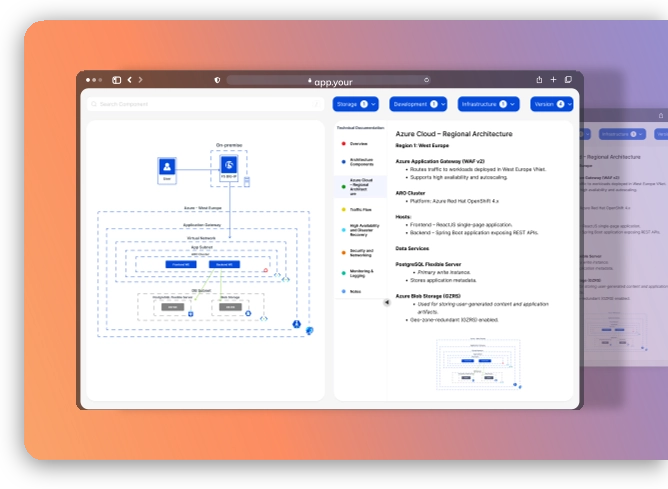
Task: Select the Security and Networking section
Action: pyautogui.click(x=361, y=253)
